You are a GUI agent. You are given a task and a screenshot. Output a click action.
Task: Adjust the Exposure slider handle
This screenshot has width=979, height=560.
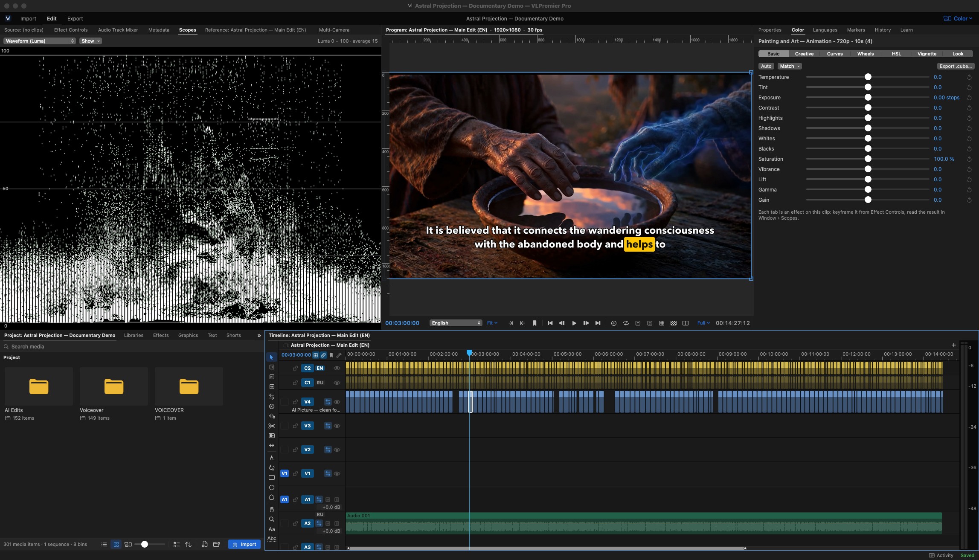(868, 98)
